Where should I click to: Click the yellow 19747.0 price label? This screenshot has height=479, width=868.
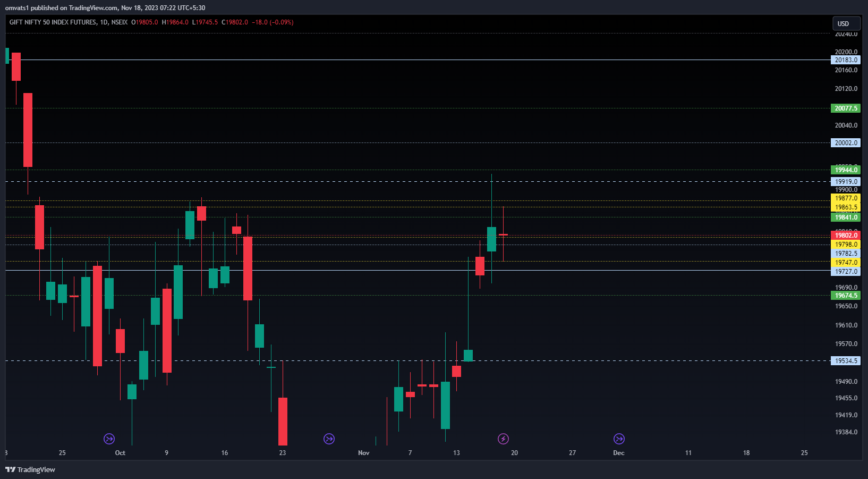(x=846, y=263)
